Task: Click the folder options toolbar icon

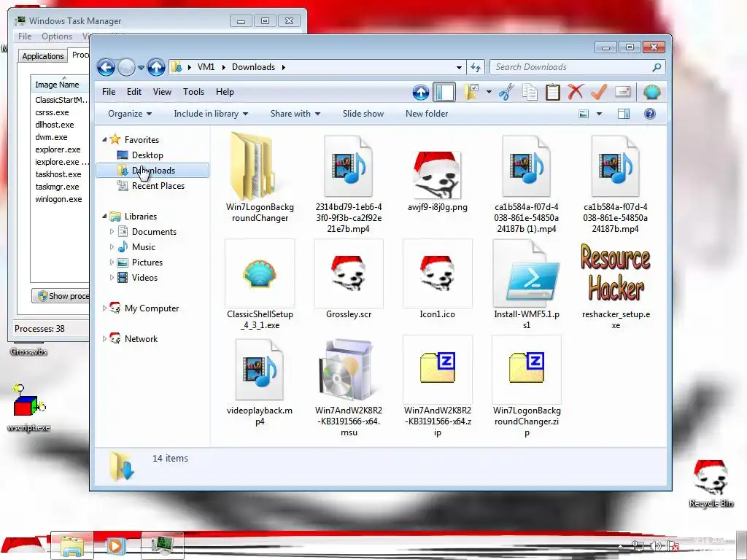Action: [x=471, y=92]
